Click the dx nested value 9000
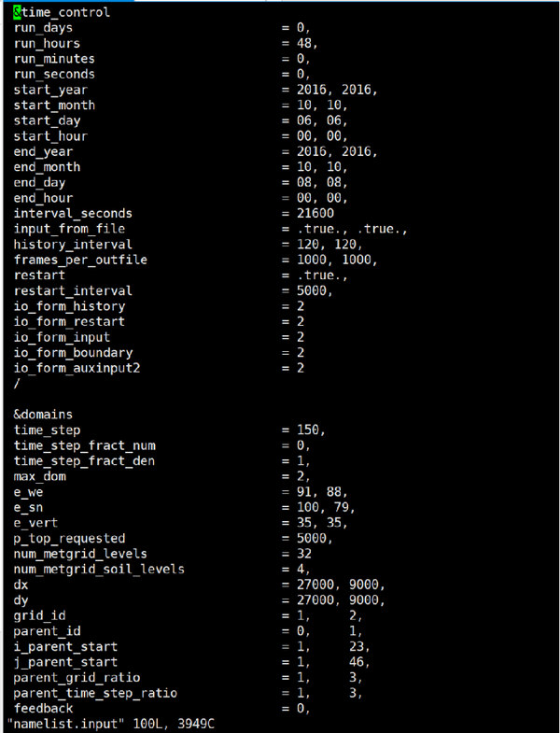 point(361,585)
